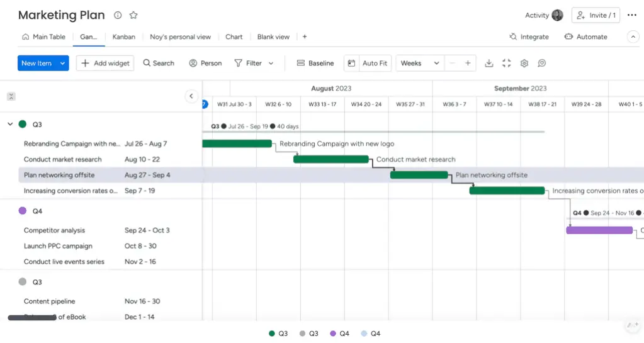644x343 pixels.
Task: Open the Weeks timescale dropdown
Action: pyautogui.click(x=420, y=63)
